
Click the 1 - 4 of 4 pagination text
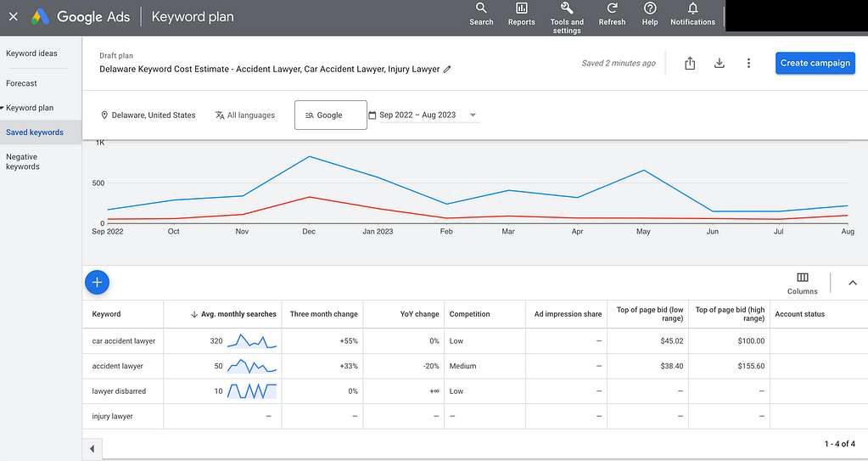840,444
